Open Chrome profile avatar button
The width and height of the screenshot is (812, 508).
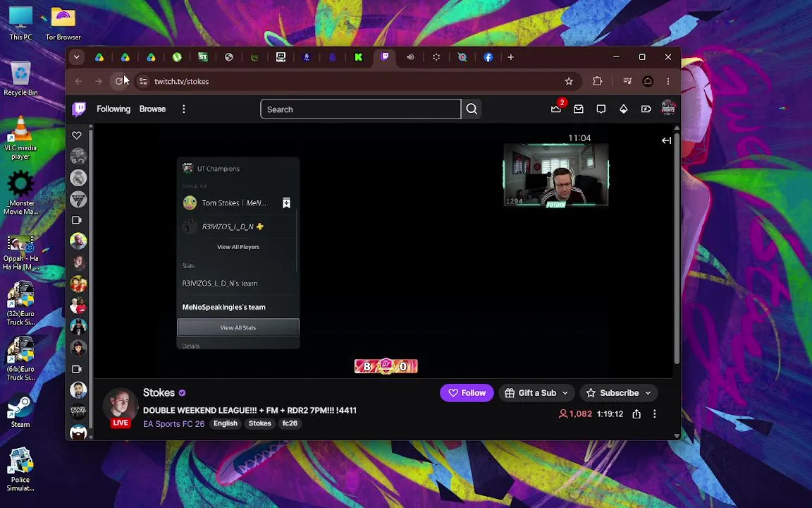[x=648, y=81]
